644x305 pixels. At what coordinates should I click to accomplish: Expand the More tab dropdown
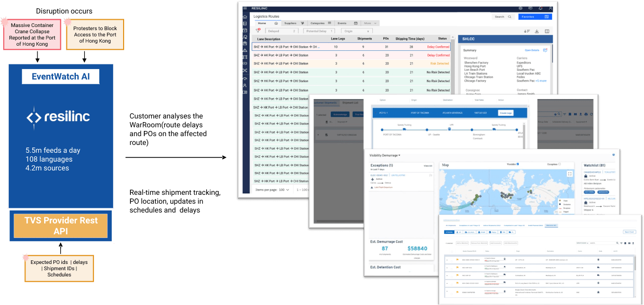pos(369,23)
